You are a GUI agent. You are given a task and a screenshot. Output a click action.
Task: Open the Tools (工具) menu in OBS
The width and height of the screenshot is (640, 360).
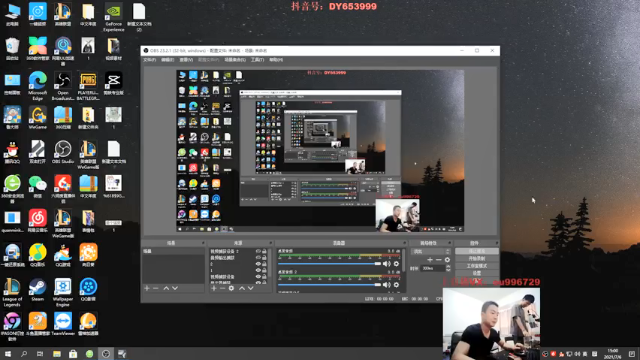click(257, 60)
